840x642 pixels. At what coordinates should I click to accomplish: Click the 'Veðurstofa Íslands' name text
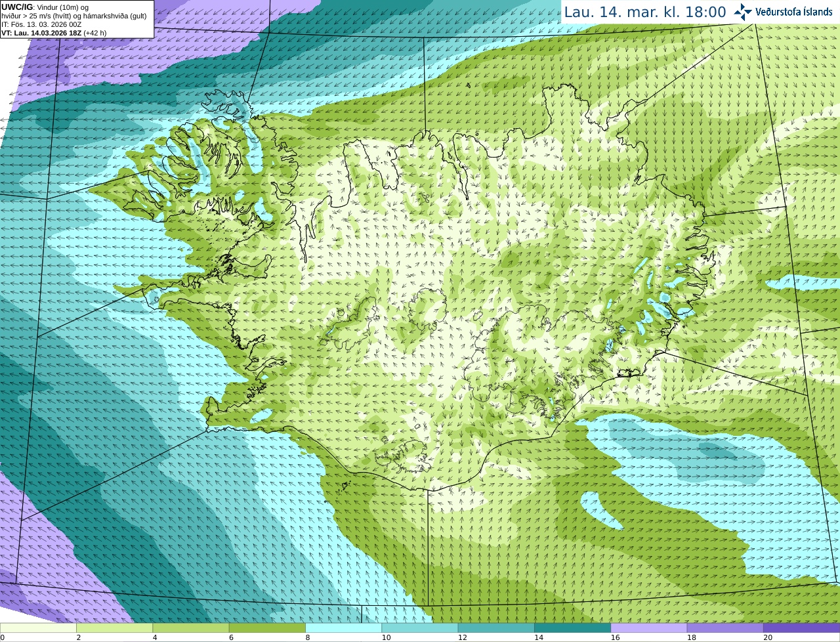(793, 12)
